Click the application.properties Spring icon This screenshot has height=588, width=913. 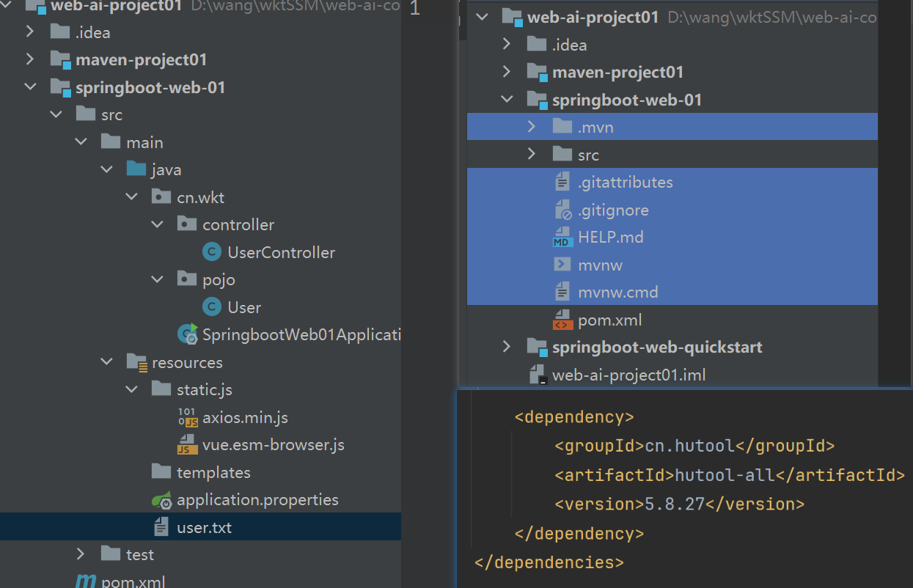click(x=162, y=501)
